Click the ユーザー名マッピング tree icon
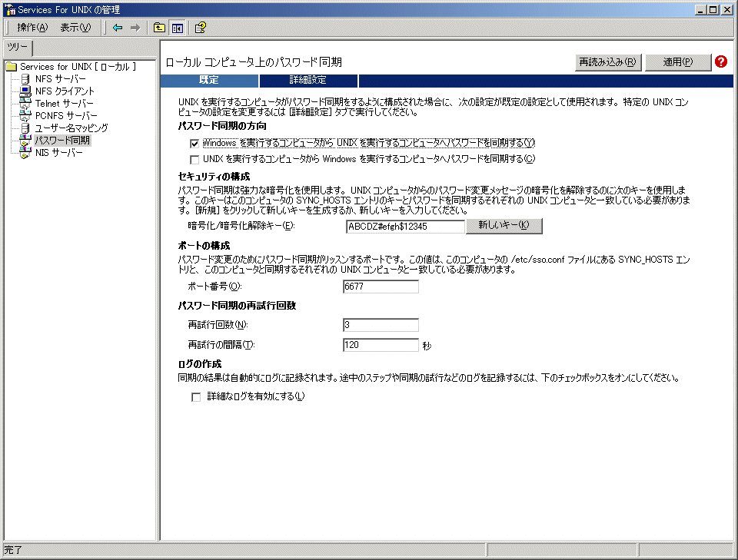738x560 pixels. pos(25,128)
